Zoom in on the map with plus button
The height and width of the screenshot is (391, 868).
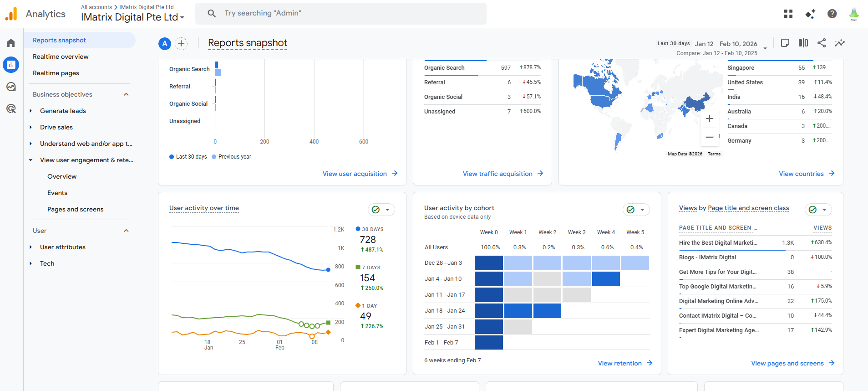coord(710,118)
